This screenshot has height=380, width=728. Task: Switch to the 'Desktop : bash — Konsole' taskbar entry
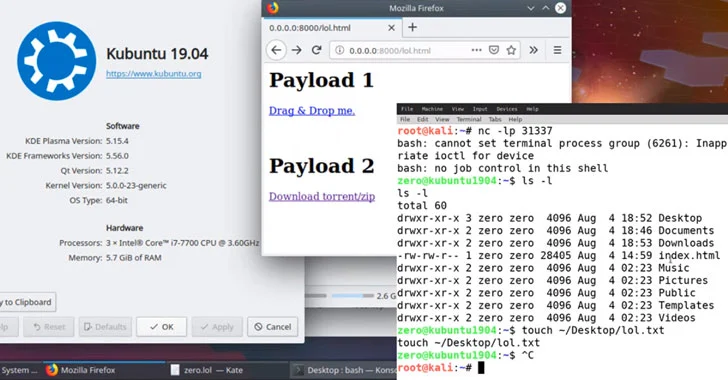tap(344, 370)
